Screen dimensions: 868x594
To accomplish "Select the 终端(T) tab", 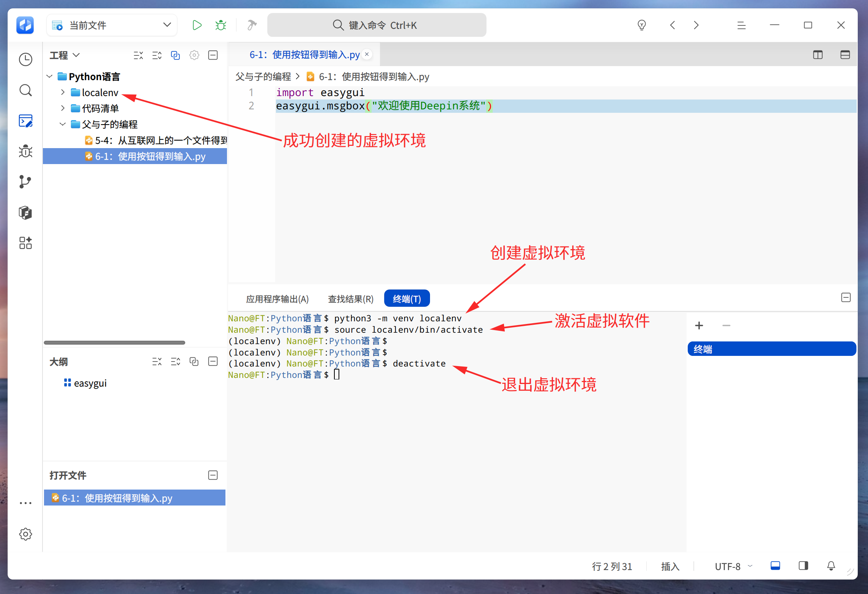I will pyautogui.click(x=407, y=299).
